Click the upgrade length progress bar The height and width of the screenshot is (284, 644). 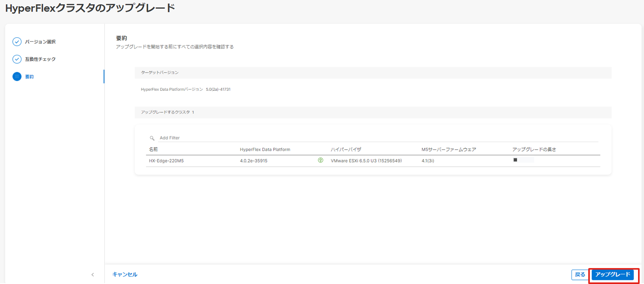pos(523,160)
